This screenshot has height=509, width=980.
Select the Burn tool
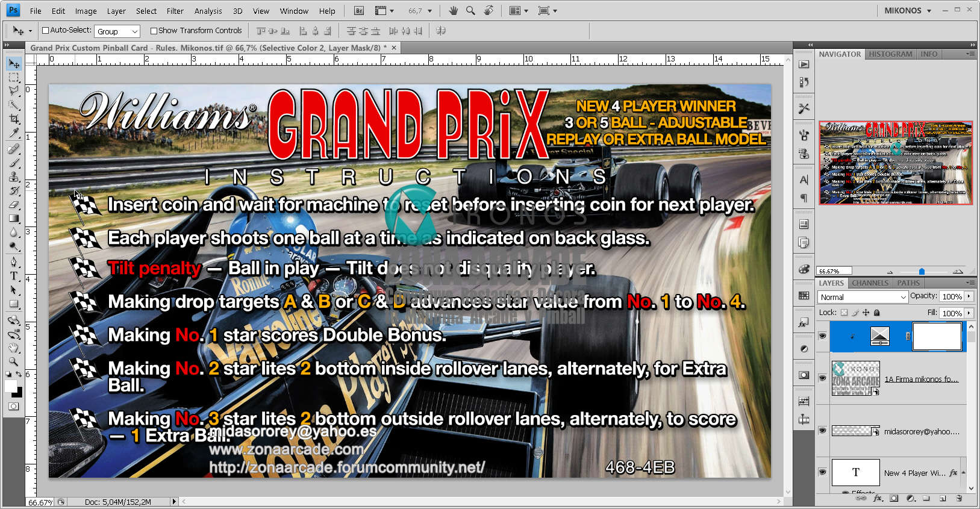point(13,246)
